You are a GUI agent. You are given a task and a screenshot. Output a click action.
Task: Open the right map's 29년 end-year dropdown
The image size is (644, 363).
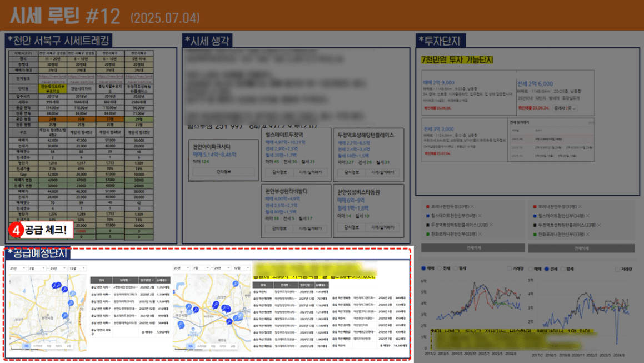221,268
